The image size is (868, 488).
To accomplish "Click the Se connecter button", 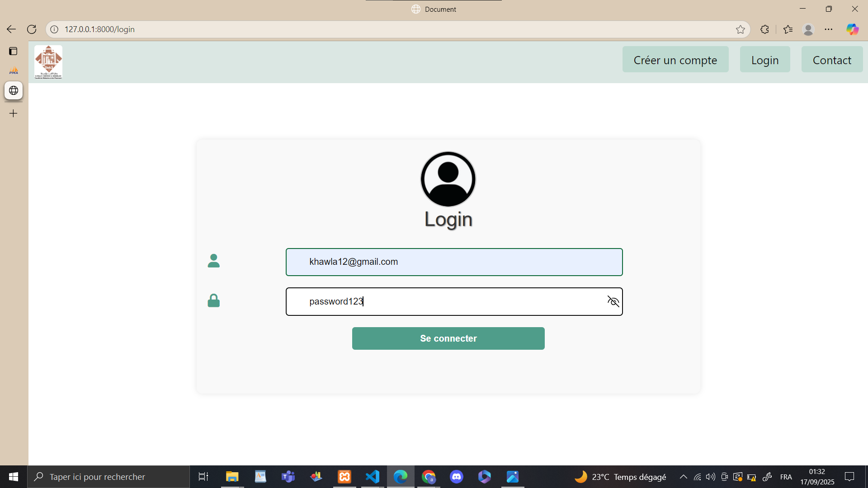I will [448, 338].
